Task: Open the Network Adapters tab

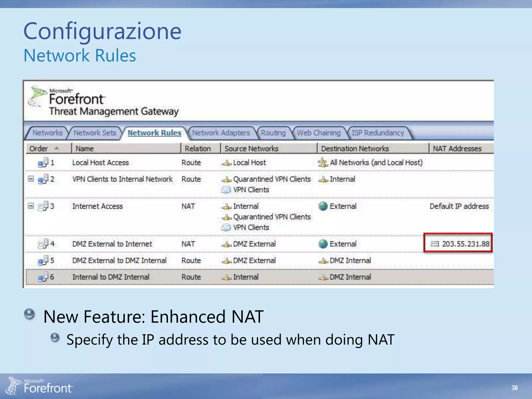Action: 221,133
